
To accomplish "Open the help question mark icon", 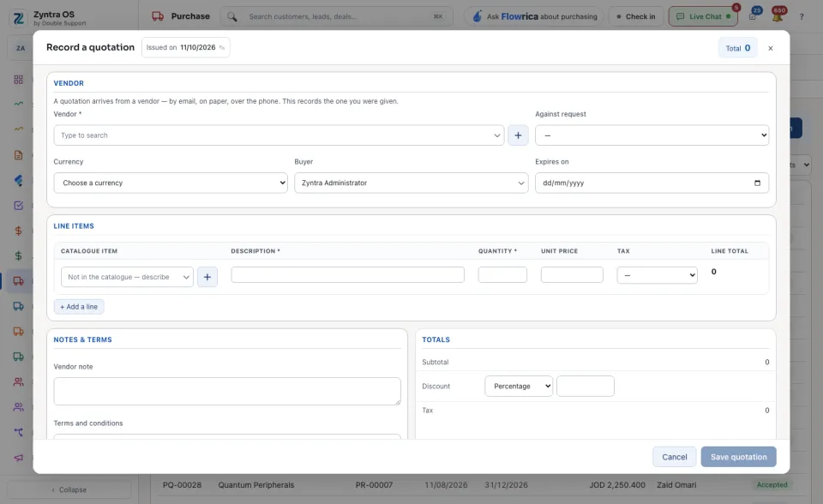I will (802, 17).
